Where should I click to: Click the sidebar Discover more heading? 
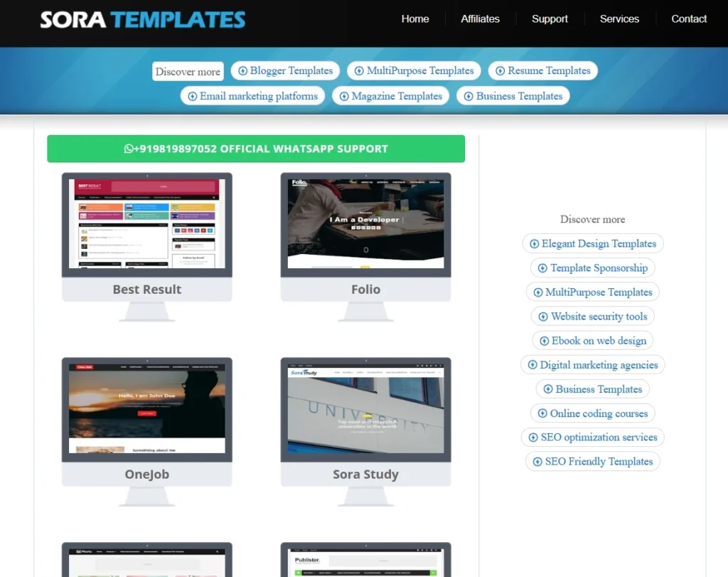593,219
